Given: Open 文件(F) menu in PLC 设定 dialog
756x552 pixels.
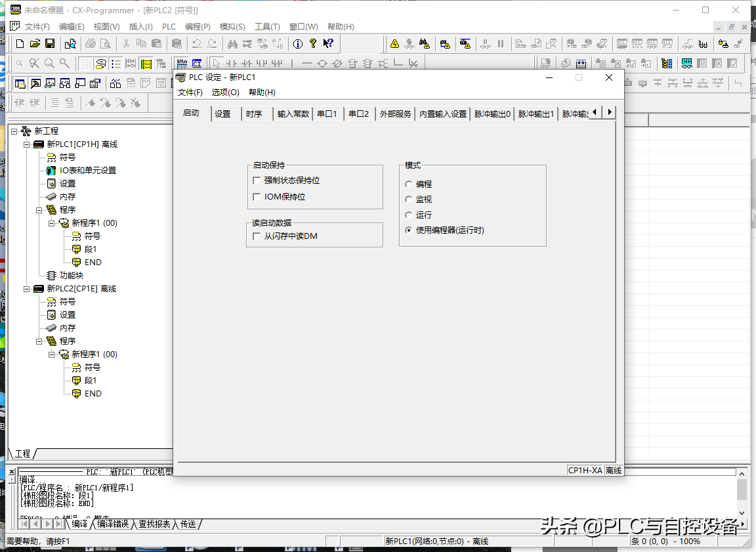Looking at the screenshot, I should (x=190, y=92).
